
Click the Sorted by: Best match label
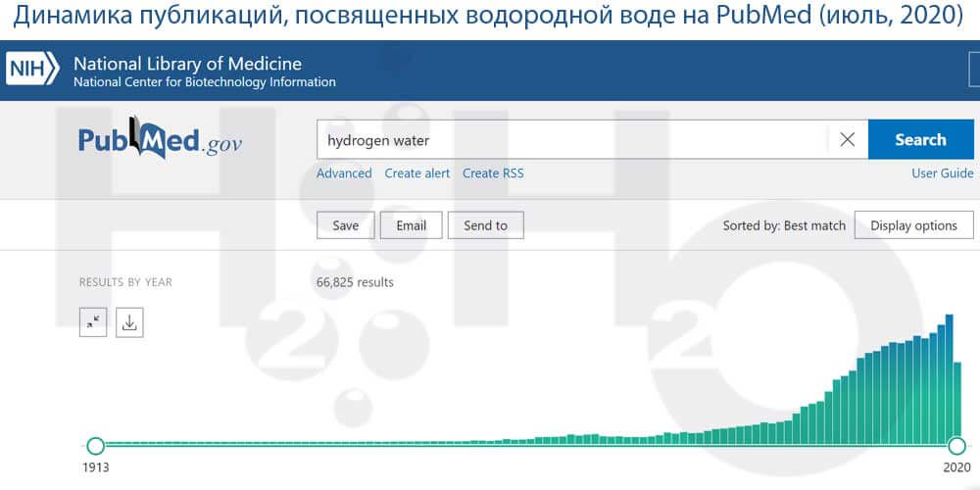tap(784, 225)
